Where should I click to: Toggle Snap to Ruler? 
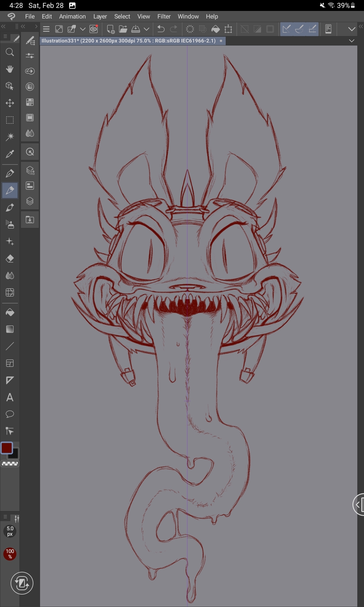[x=286, y=29]
